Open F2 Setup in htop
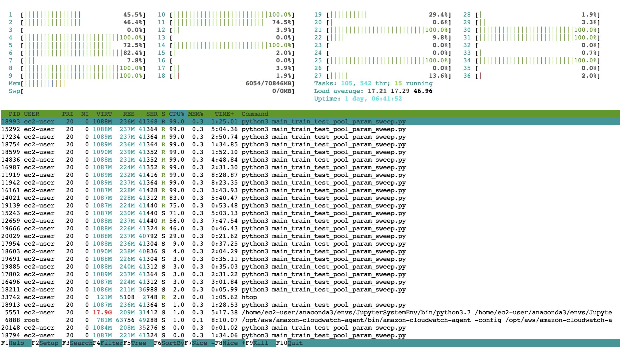This screenshot has height=364, width=620. coord(47,343)
